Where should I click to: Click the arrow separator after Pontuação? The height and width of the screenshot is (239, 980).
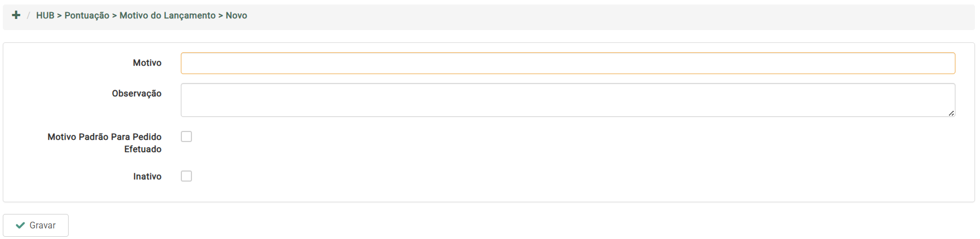[x=114, y=16]
